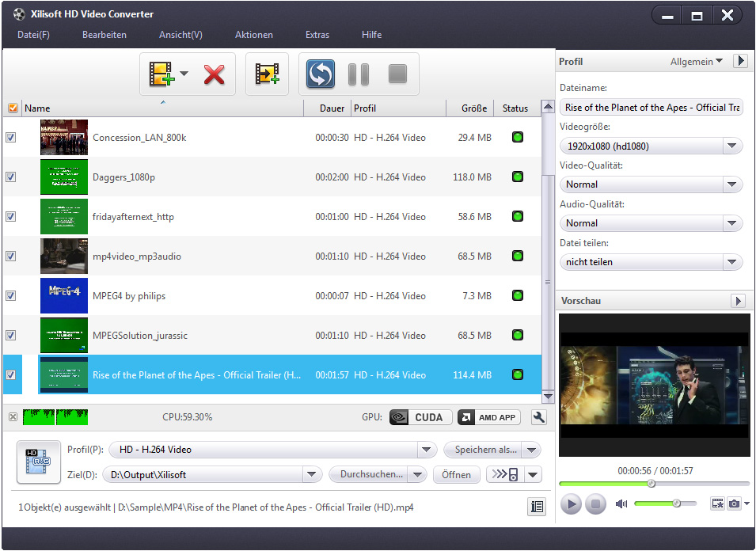This screenshot has height=551, width=756.
Task: Click the transfer to device icon
Action: click(x=505, y=474)
